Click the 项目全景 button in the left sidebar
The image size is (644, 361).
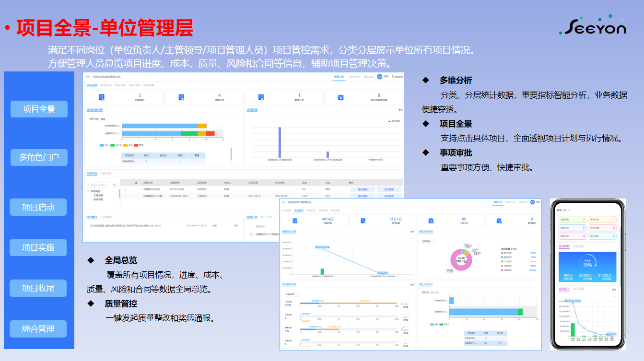point(39,109)
